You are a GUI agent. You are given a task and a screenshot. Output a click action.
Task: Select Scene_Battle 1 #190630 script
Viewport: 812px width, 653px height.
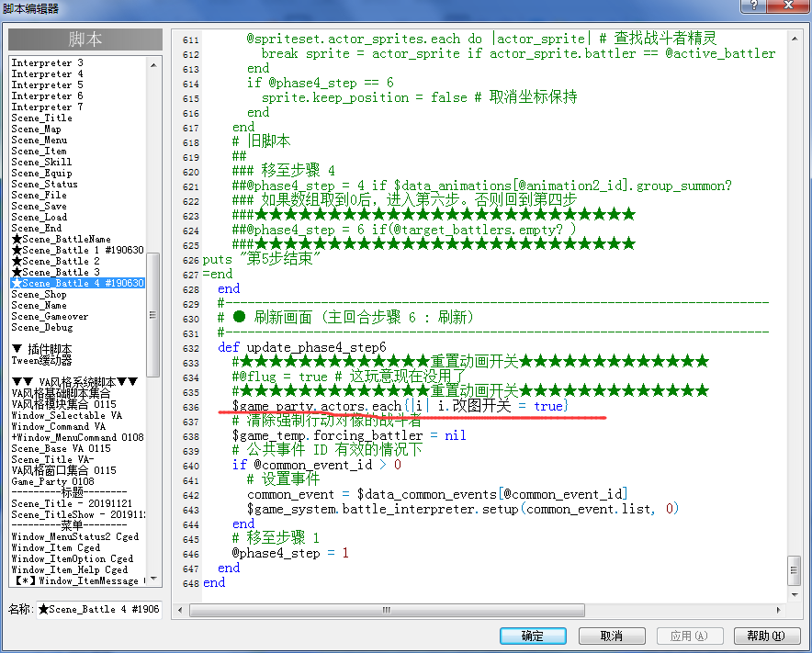(x=78, y=250)
